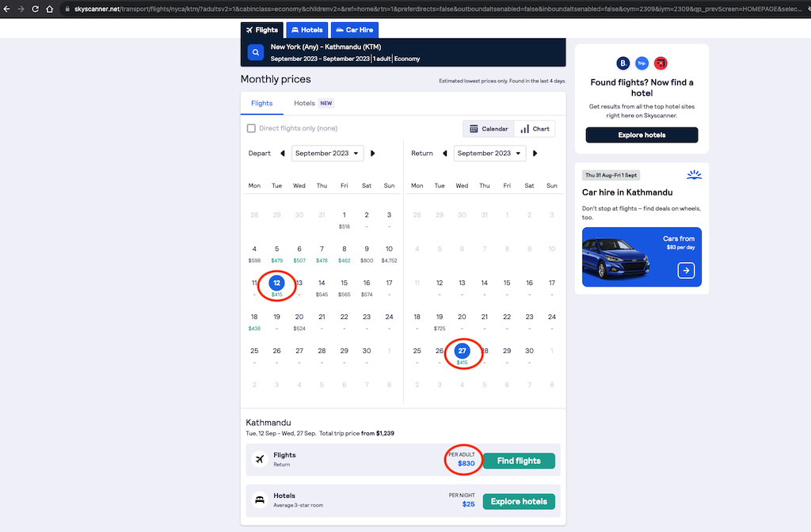Click the bed icon beside the Hotels summary row
This screenshot has height=532, width=811.
(x=261, y=500)
